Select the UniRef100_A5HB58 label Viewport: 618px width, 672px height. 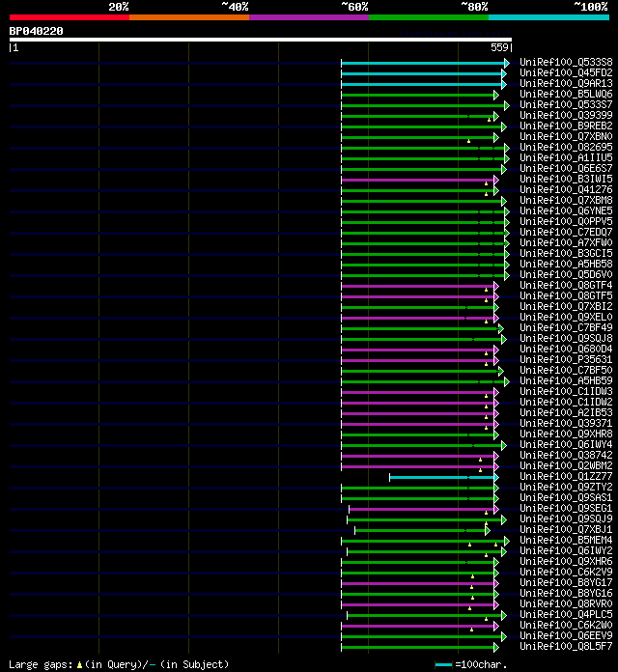click(566, 265)
